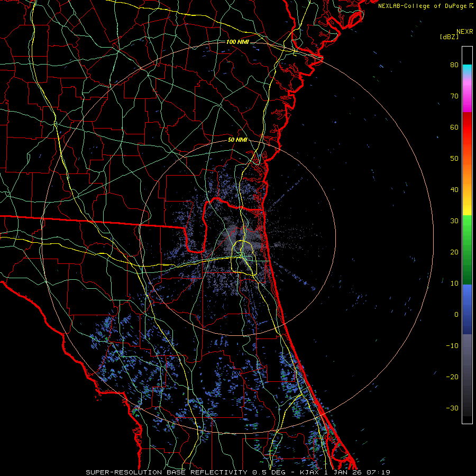This screenshot has width=476, height=476.
Task: Click the 70 dBZ scale value
Action: 454,96
